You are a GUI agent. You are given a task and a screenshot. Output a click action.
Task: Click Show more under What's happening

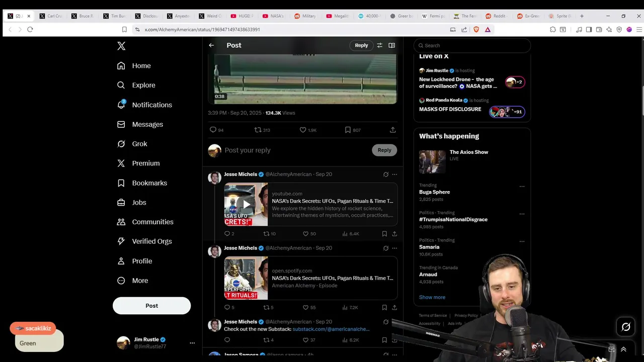pos(432,297)
